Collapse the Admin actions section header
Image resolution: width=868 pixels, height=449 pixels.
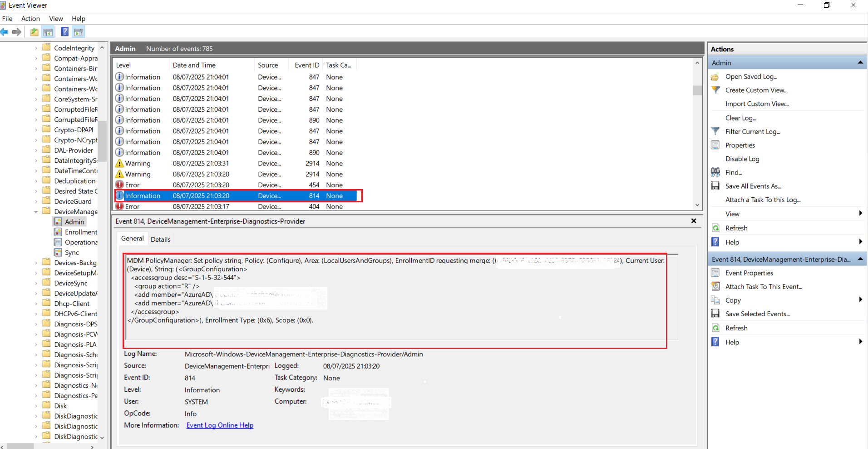coord(861,62)
